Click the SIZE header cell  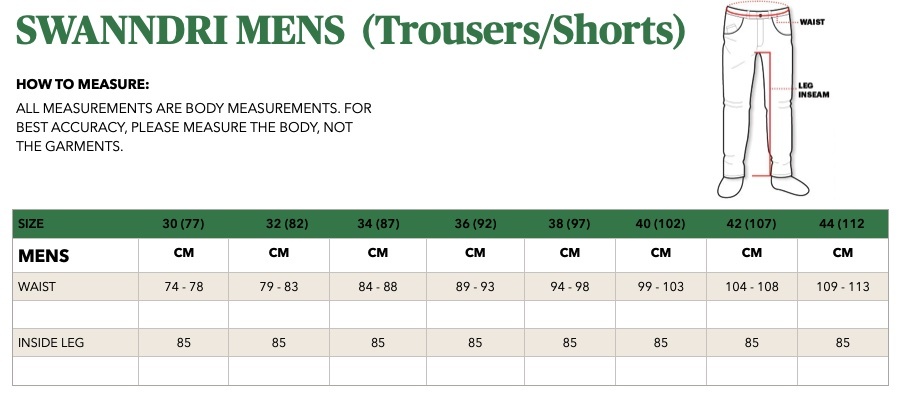point(31,224)
